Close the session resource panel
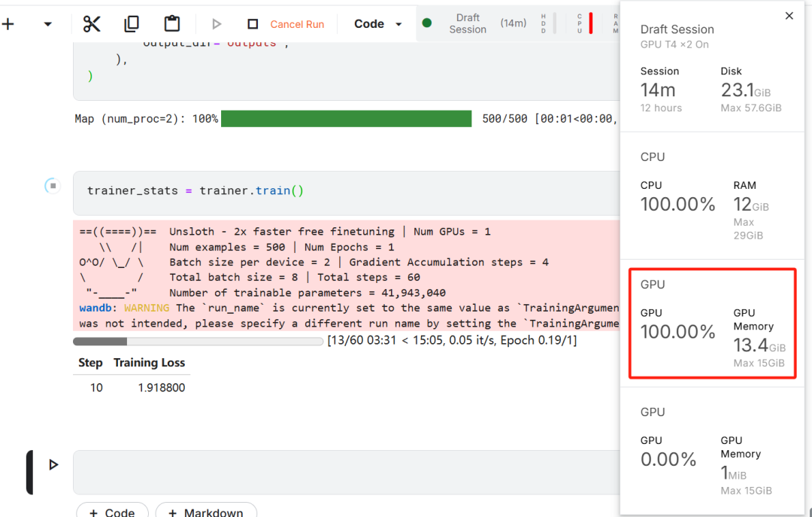 789,16
